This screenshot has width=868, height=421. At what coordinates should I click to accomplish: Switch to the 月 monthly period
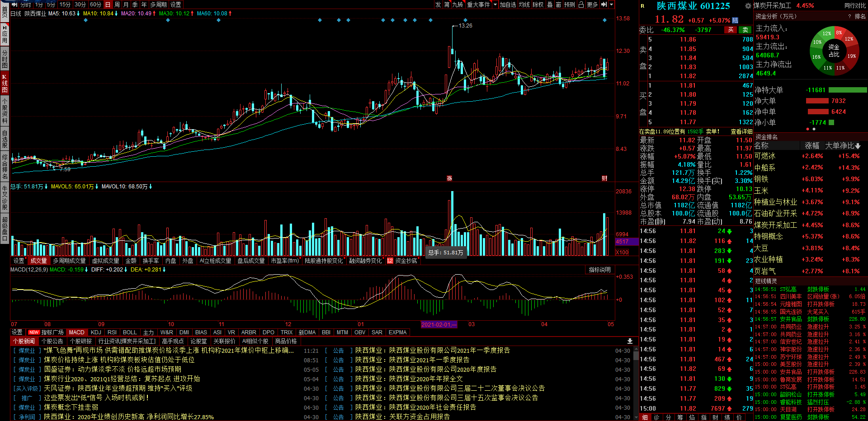(126, 5)
